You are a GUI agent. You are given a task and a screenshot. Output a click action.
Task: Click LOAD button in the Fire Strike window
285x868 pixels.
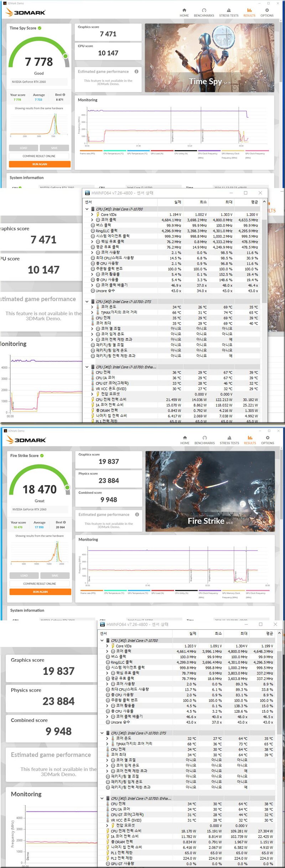click(x=24, y=575)
